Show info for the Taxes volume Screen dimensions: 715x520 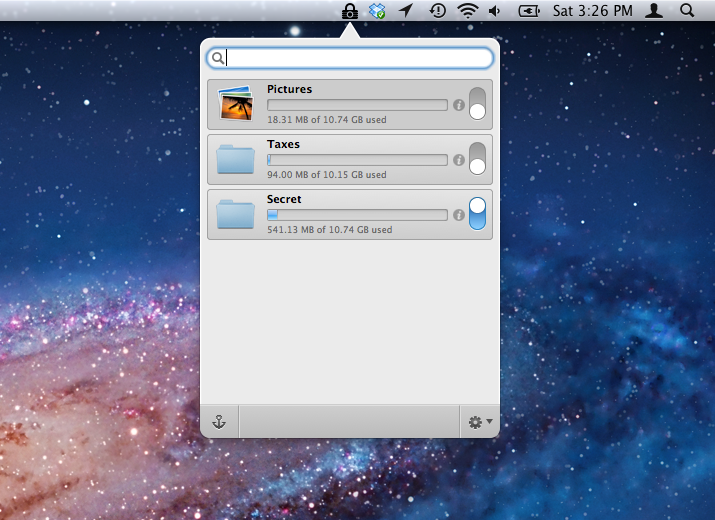pyautogui.click(x=459, y=160)
